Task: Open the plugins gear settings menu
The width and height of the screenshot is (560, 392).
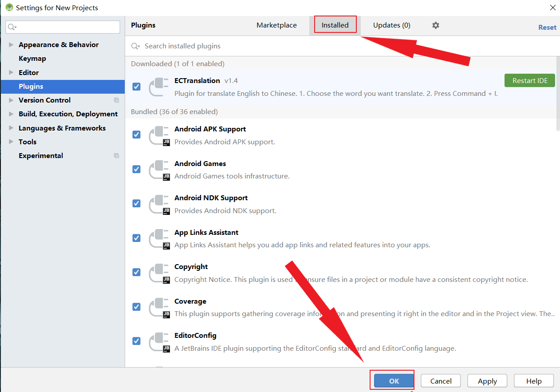Action: 435,25
